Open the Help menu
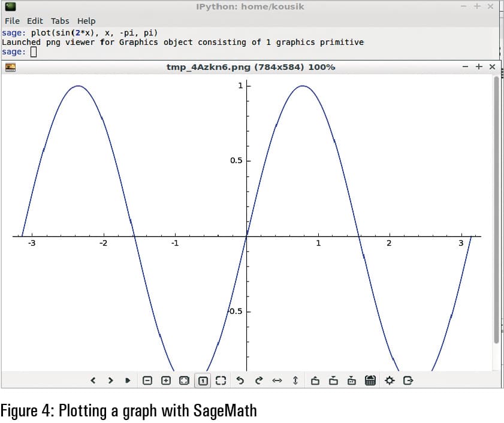 pos(86,21)
